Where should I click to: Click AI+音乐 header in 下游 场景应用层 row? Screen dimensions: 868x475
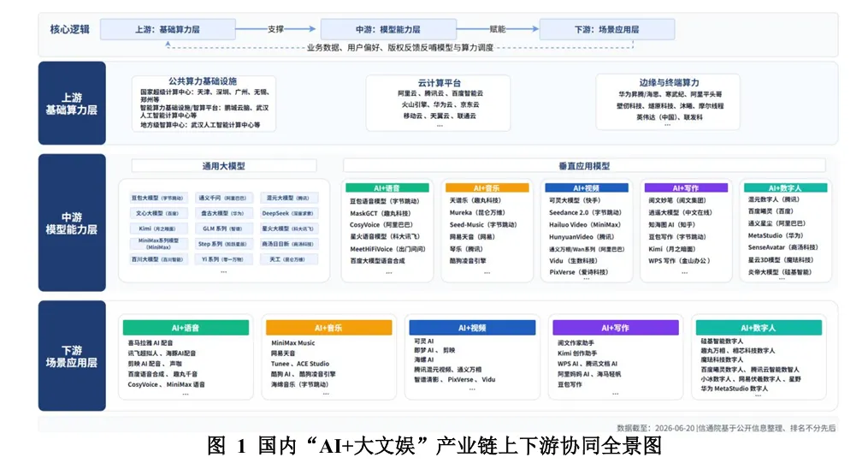329,328
